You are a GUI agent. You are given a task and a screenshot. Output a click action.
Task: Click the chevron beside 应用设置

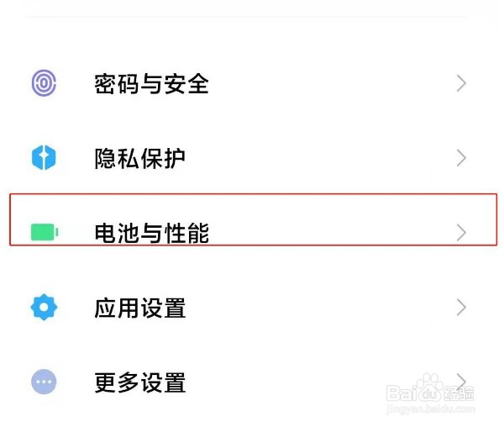click(x=460, y=308)
